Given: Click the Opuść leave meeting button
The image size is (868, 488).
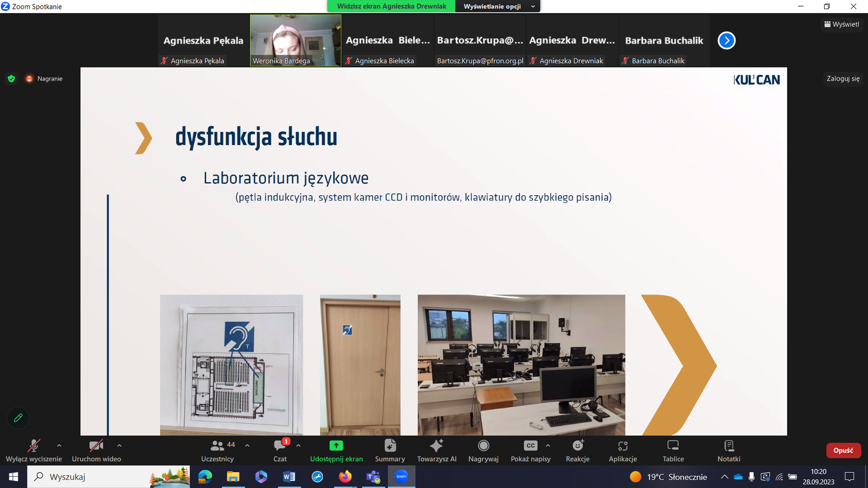Looking at the screenshot, I should [843, 451].
